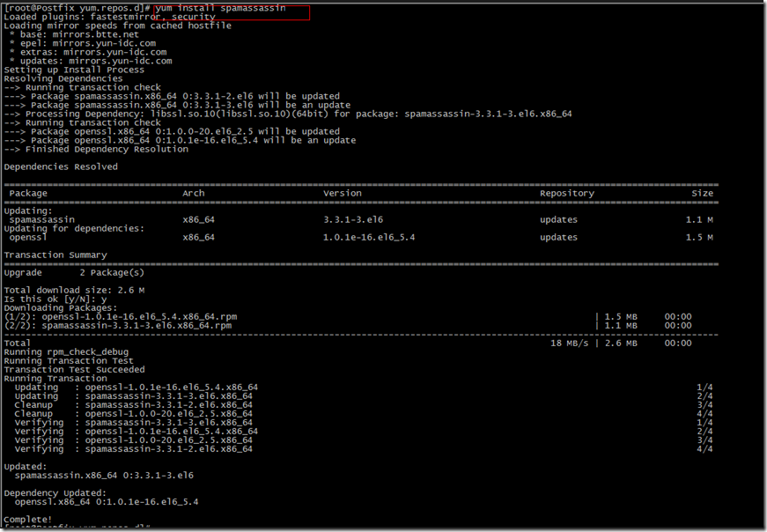Click the 'Size' column header
The width and height of the screenshot is (767, 532).
coord(703,193)
